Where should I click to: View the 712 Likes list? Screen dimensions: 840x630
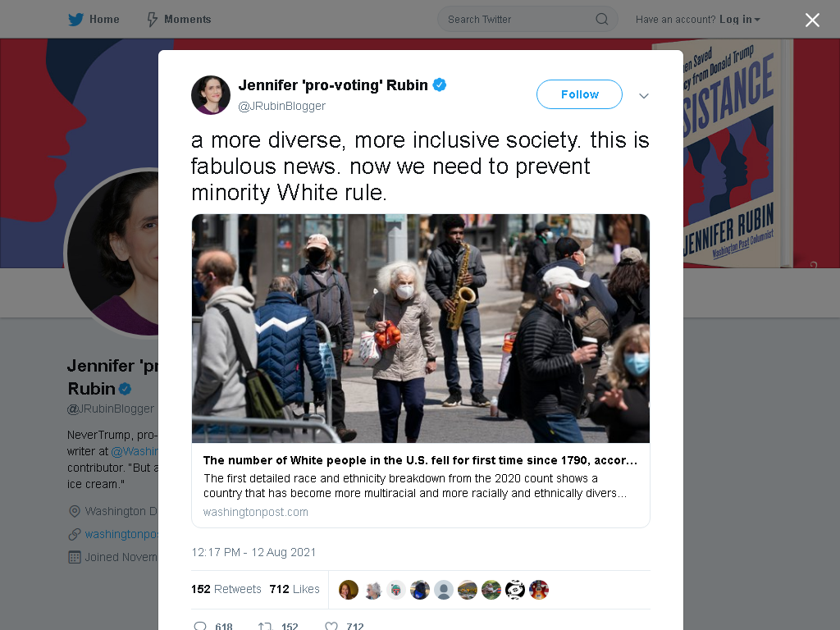(294, 589)
